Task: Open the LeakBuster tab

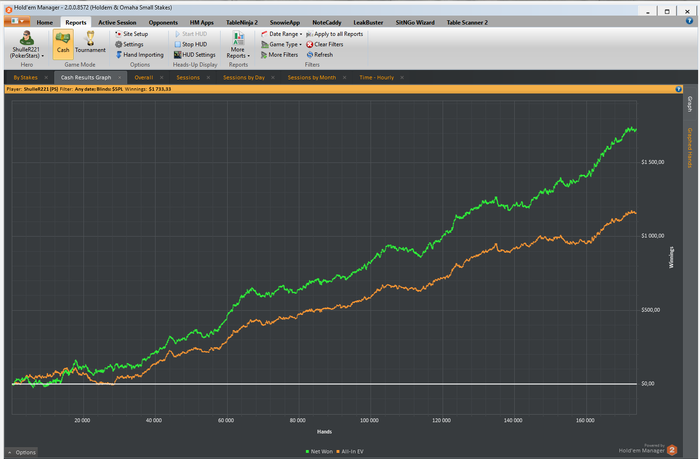Action: [x=368, y=22]
